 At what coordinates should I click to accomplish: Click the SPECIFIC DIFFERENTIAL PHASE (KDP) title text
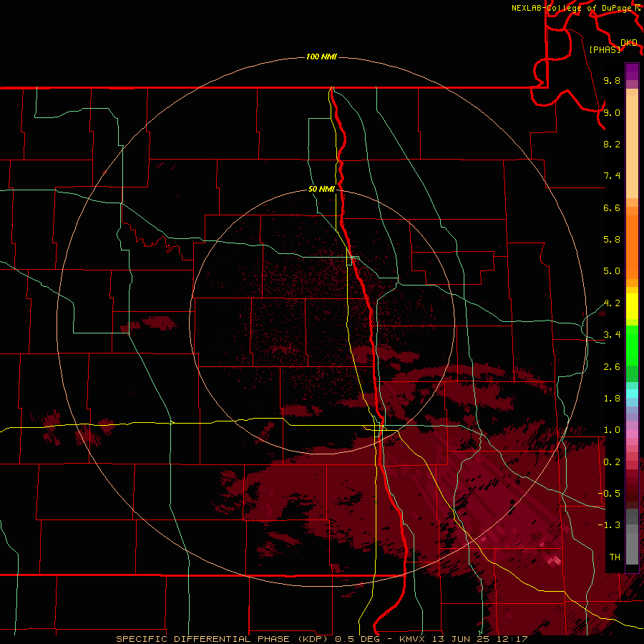pos(223,639)
